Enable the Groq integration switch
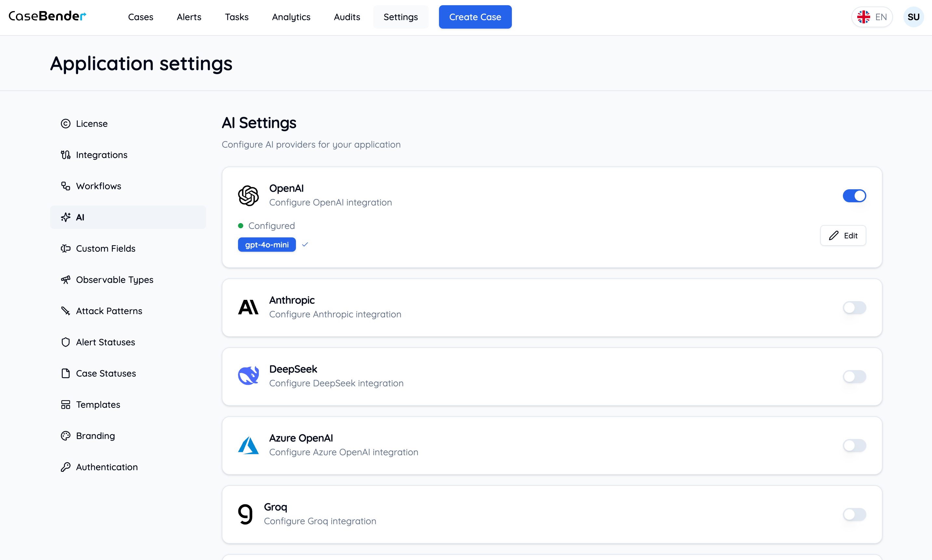Screen dimensions: 932x560 point(854,514)
